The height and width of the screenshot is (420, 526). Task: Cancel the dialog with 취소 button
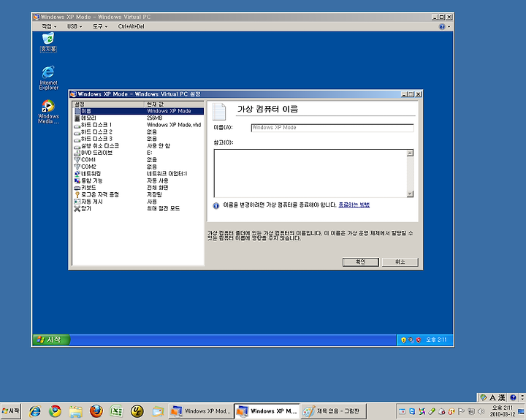point(400,262)
